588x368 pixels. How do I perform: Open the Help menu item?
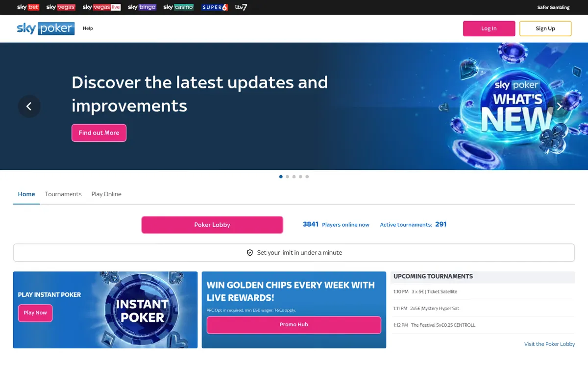88,28
